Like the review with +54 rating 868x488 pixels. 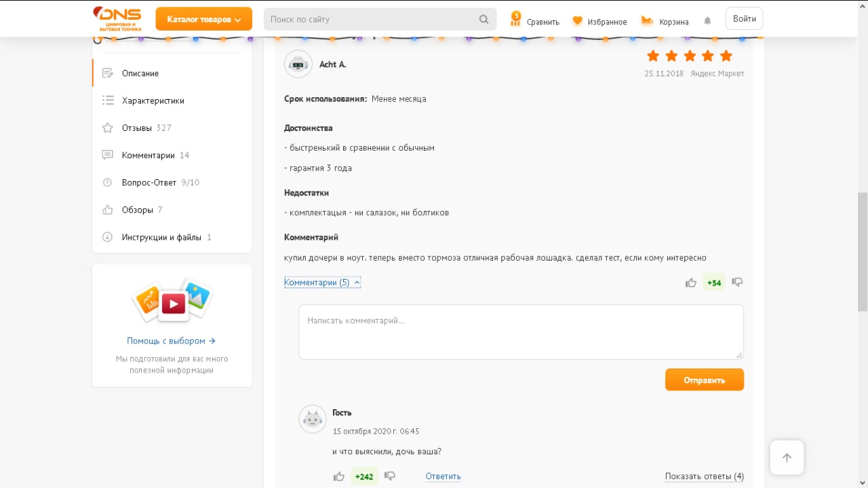pos(691,282)
